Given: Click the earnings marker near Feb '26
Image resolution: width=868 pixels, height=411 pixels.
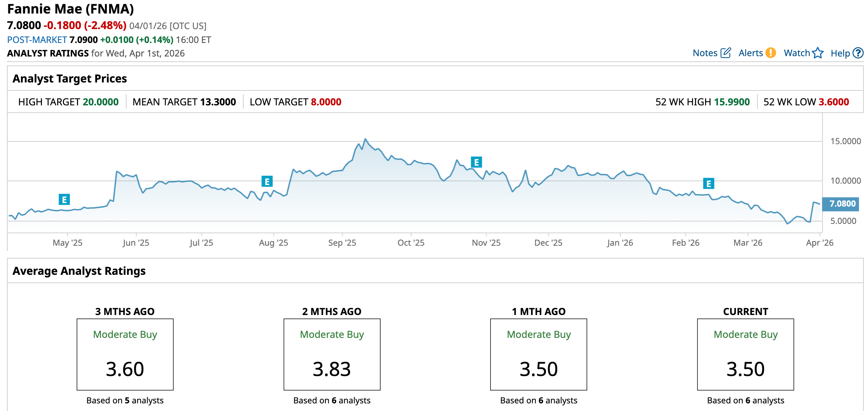Looking at the screenshot, I should (x=709, y=184).
